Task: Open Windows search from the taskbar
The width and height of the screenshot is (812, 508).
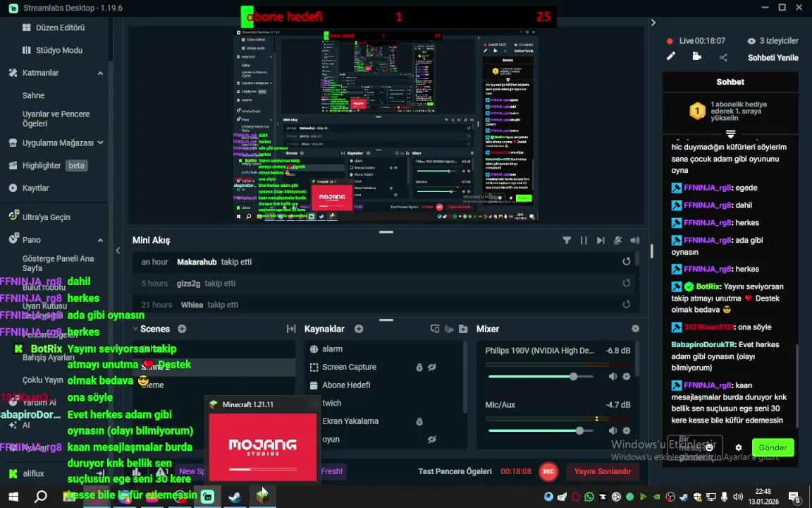Action: pyautogui.click(x=40, y=497)
